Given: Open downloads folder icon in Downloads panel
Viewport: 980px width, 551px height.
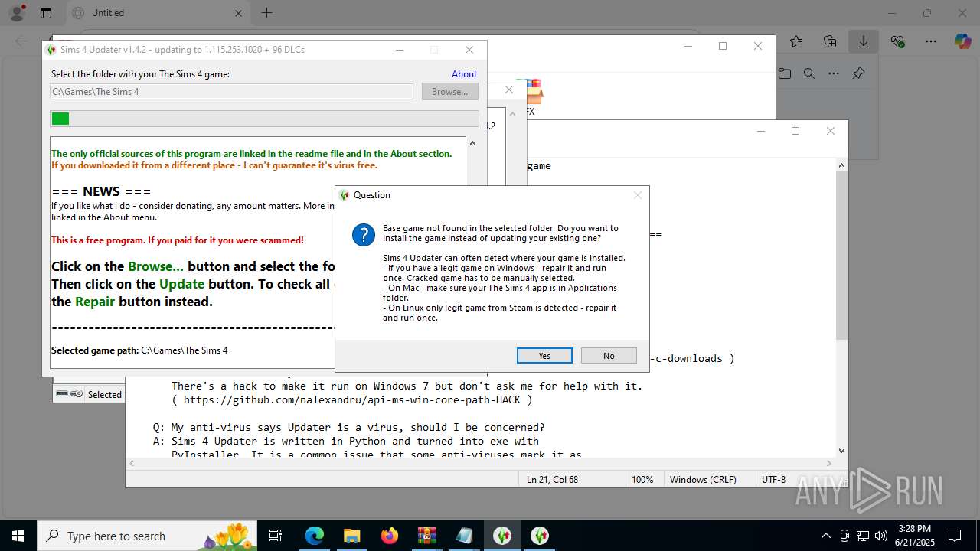Looking at the screenshot, I should [x=785, y=73].
